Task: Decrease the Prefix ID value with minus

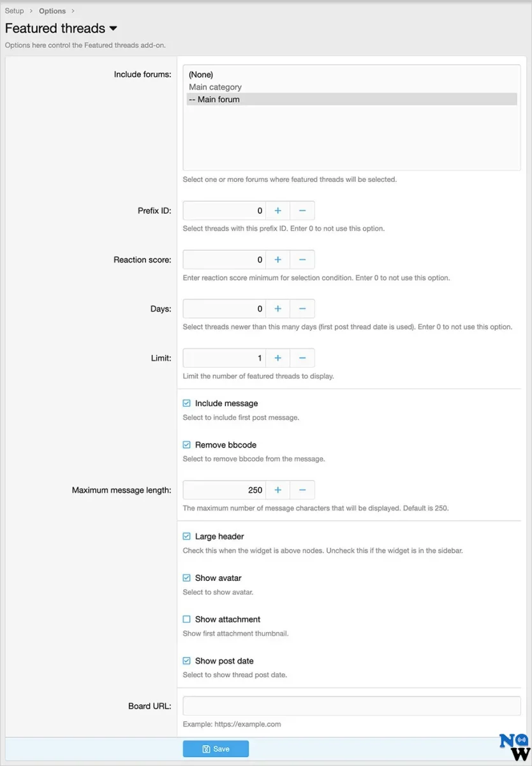Action: coord(302,211)
